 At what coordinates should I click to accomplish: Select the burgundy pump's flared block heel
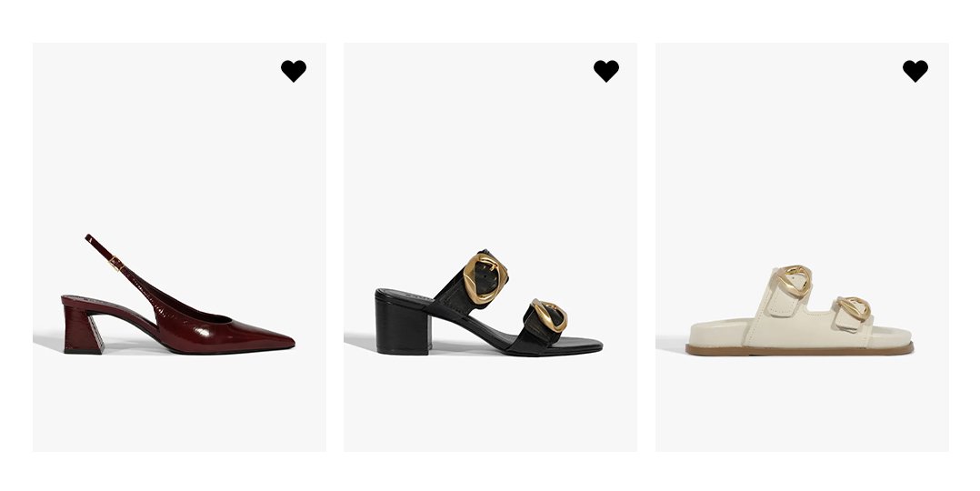82,330
